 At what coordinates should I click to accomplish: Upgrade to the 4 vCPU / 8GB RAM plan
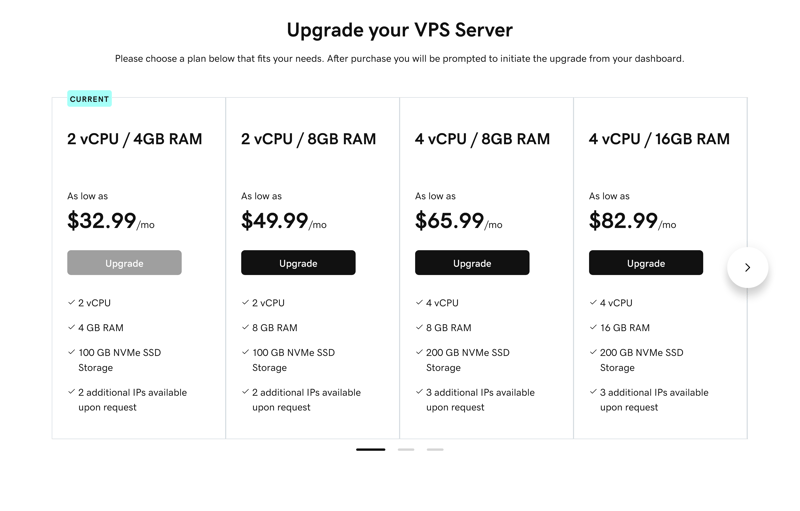(x=472, y=263)
